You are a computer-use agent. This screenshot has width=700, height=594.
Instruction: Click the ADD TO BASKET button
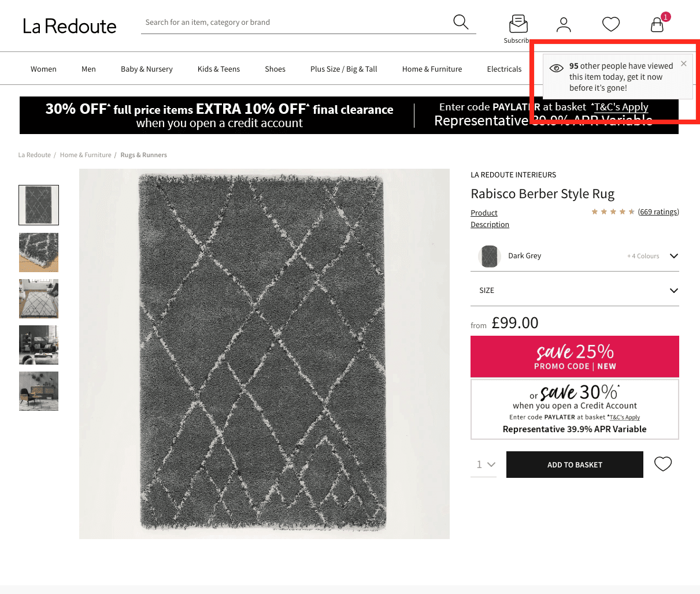pyautogui.click(x=575, y=464)
